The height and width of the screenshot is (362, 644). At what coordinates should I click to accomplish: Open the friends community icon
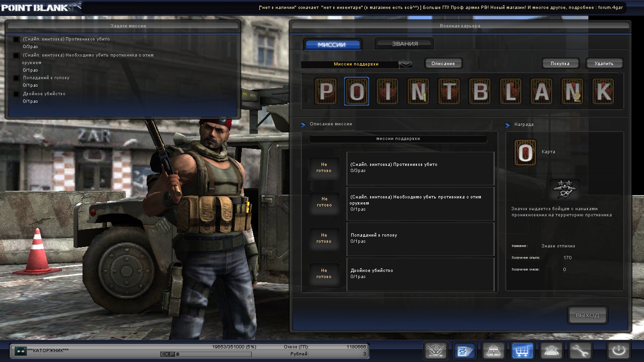click(x=551, y=351)
